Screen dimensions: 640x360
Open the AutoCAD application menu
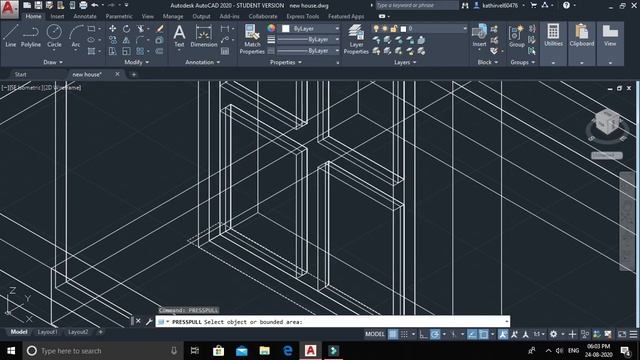[x=9, y=9]
